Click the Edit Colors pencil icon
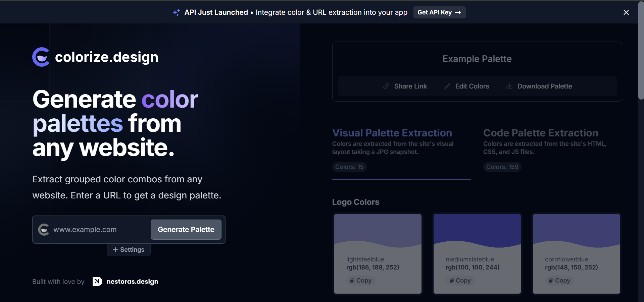Screen dimensions: 644x302 click(447, 86)
